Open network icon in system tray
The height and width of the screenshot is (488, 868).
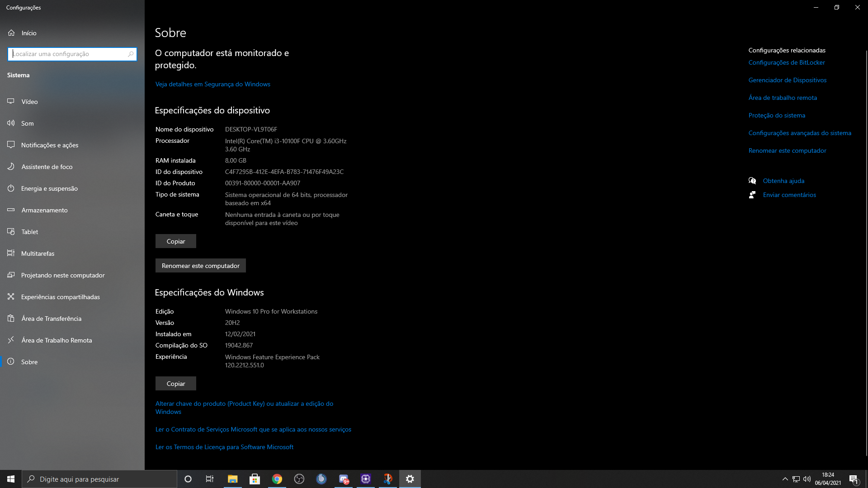tap(796, 479)
